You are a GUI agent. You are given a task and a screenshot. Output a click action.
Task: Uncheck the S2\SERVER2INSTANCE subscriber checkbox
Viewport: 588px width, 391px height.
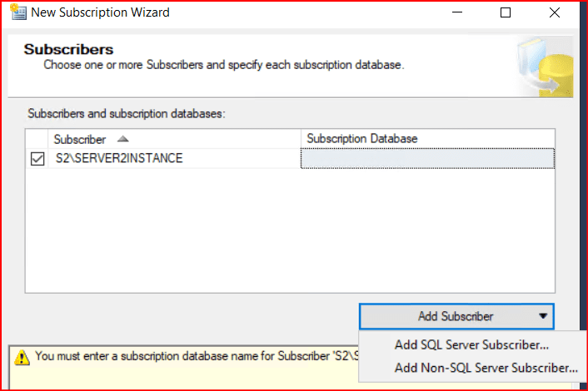point(37,158)
